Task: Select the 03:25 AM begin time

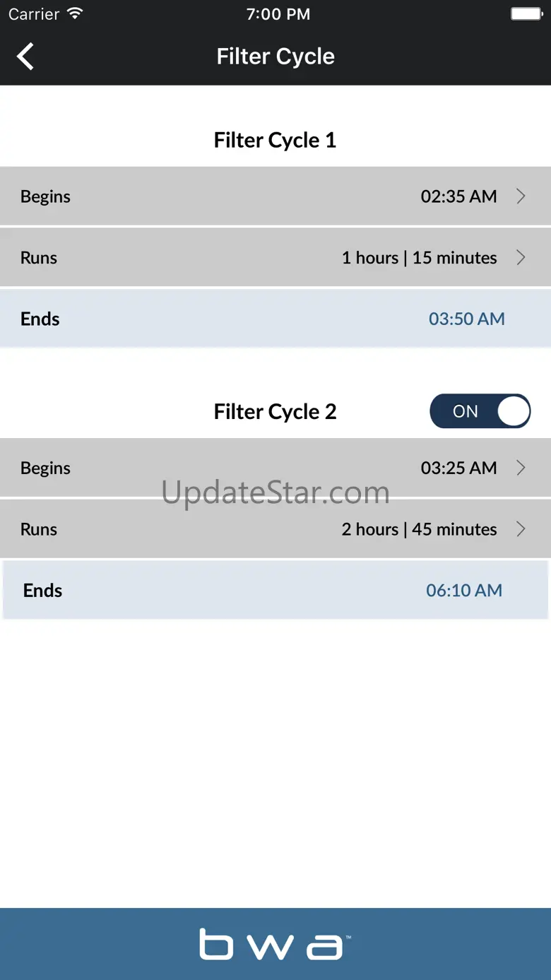Action: 458,468
